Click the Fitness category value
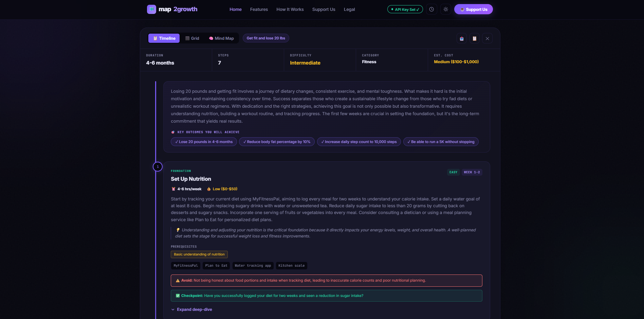 (369, 62)
